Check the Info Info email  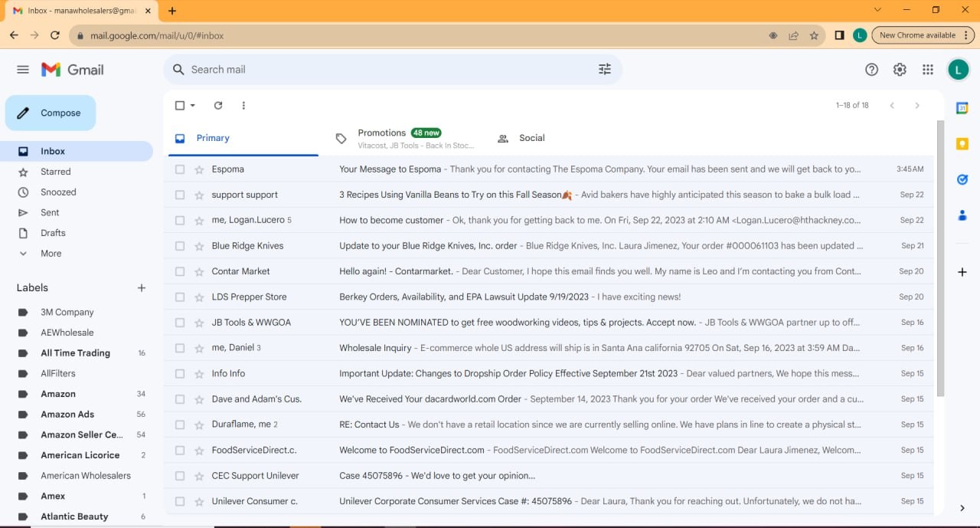180,374
